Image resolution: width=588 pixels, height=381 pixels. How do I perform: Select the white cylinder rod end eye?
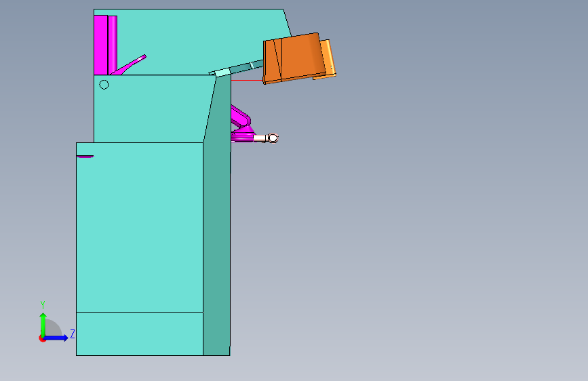(x=273, y=138)
